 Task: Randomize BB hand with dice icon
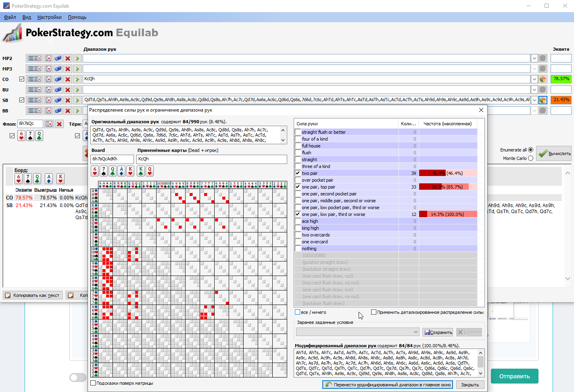coord(58,111)
